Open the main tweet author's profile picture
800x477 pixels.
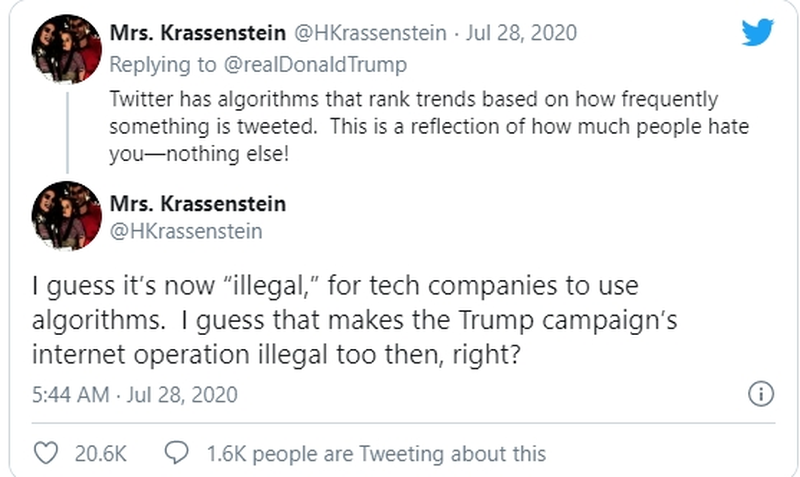67,215
